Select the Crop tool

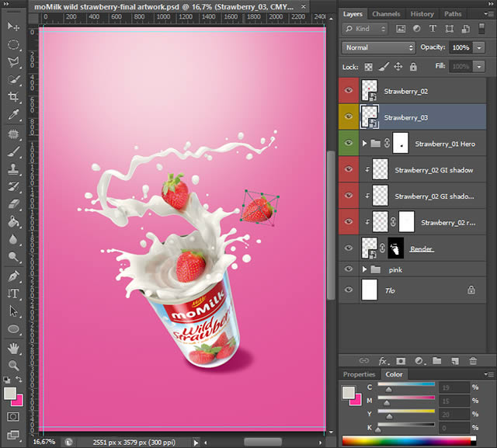point(13,96)
